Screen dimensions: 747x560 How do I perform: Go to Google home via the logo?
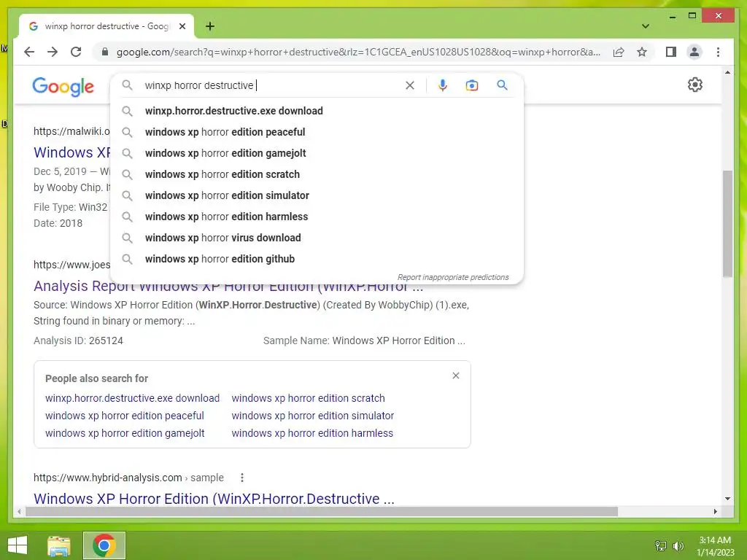(x=63, y=87)
